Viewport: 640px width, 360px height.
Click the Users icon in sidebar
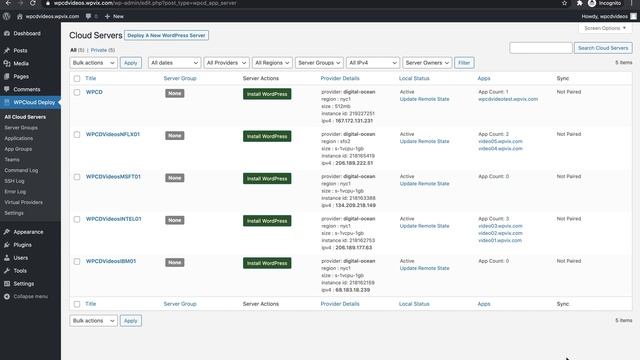coord(7,258)
